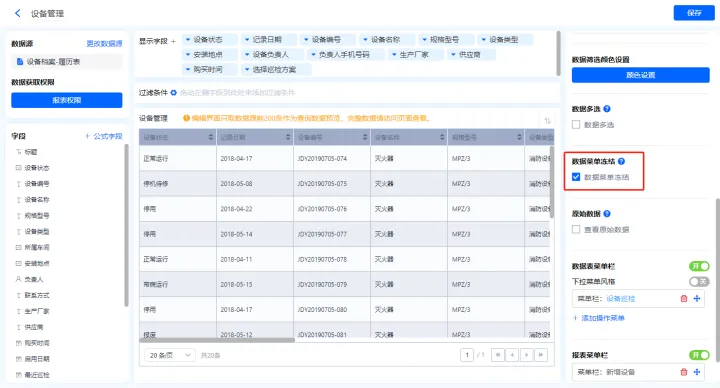Go to the first page of results
The image size is (720, 388).
[498, 355]
